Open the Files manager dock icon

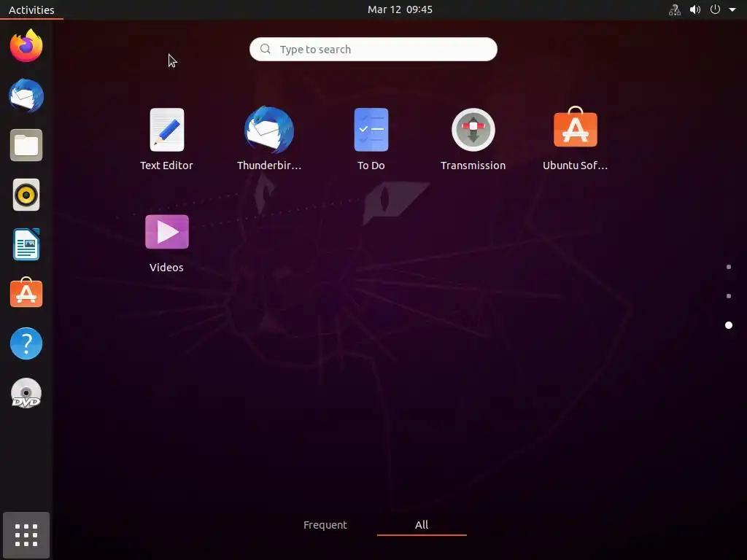click(x=26, y=145)
